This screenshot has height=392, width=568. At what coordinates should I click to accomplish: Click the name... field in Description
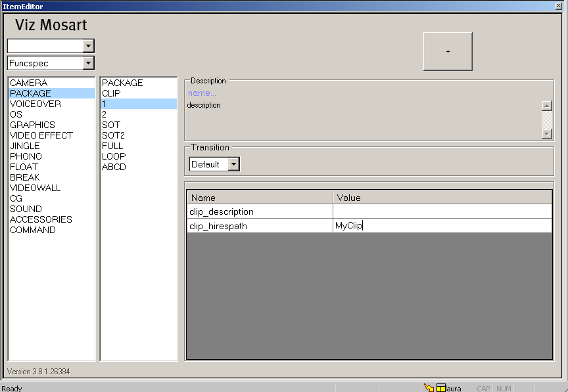tap(202, 93)
